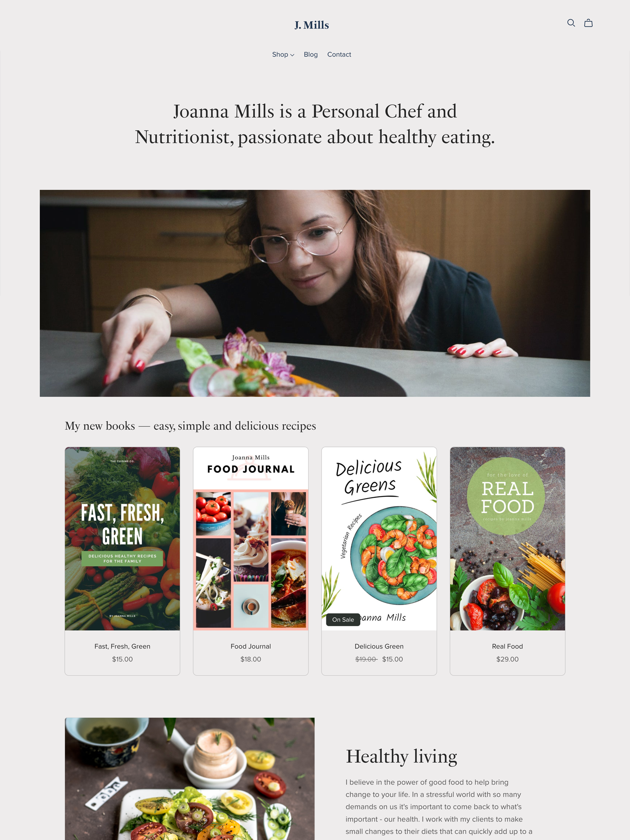Open the Food Journal book cover

251,538
